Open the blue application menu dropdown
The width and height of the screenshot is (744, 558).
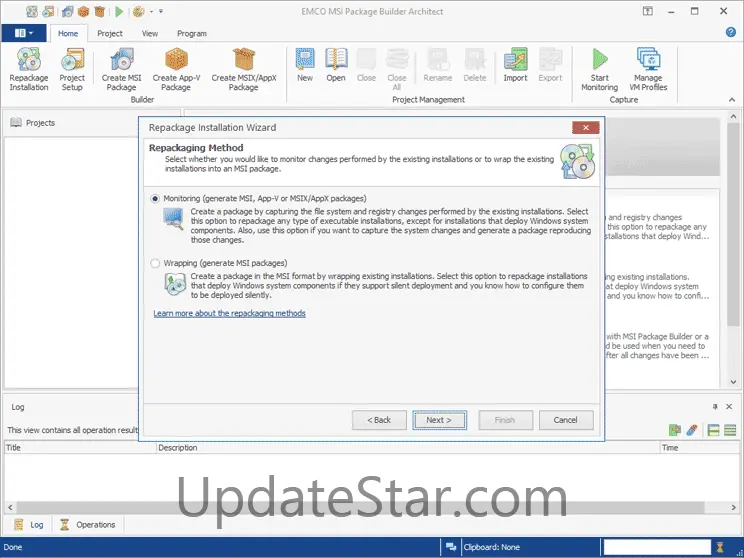(x=24, y=33)
